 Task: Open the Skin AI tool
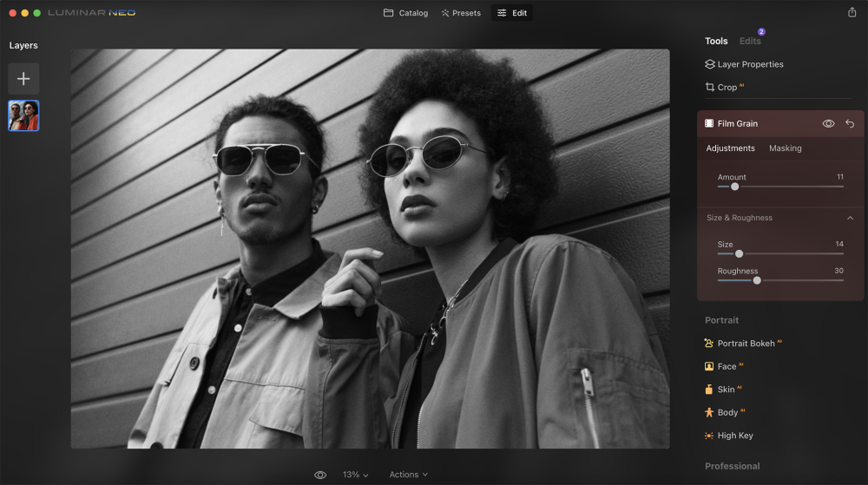722,390
